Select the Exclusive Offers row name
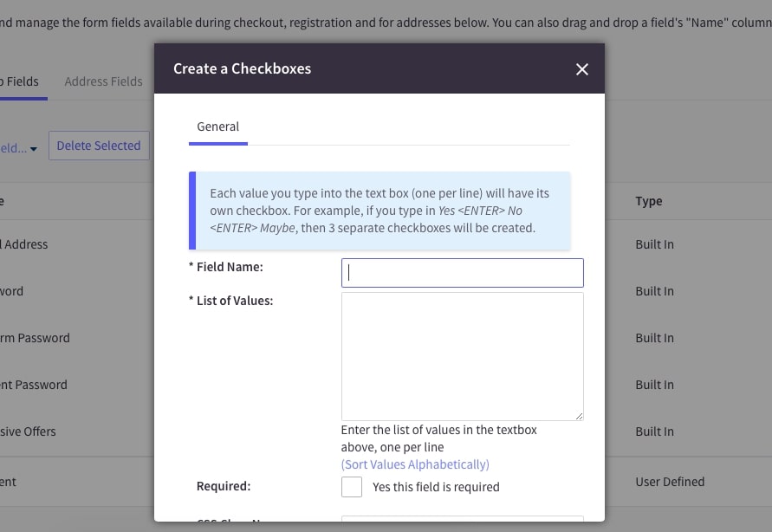This screenshot has height=532, width=772. [28, 431]
